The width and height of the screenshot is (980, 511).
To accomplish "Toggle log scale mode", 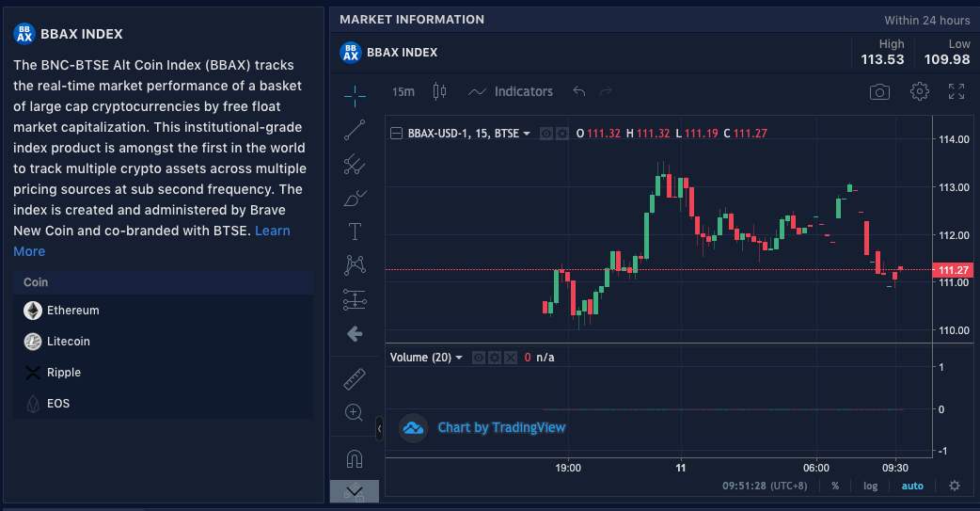I will pos(871,486).
